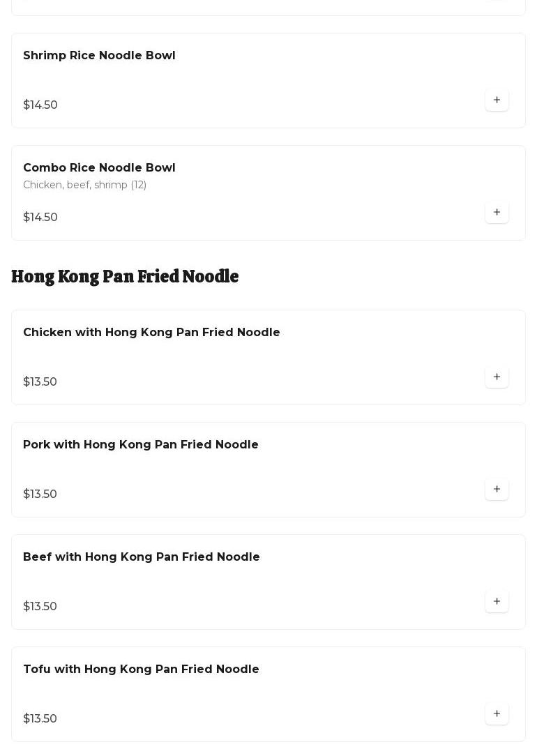Add Combo Rice Noodle Bowl with plus
Viewport: 537px width, 756px height.
tap(497, 212)
